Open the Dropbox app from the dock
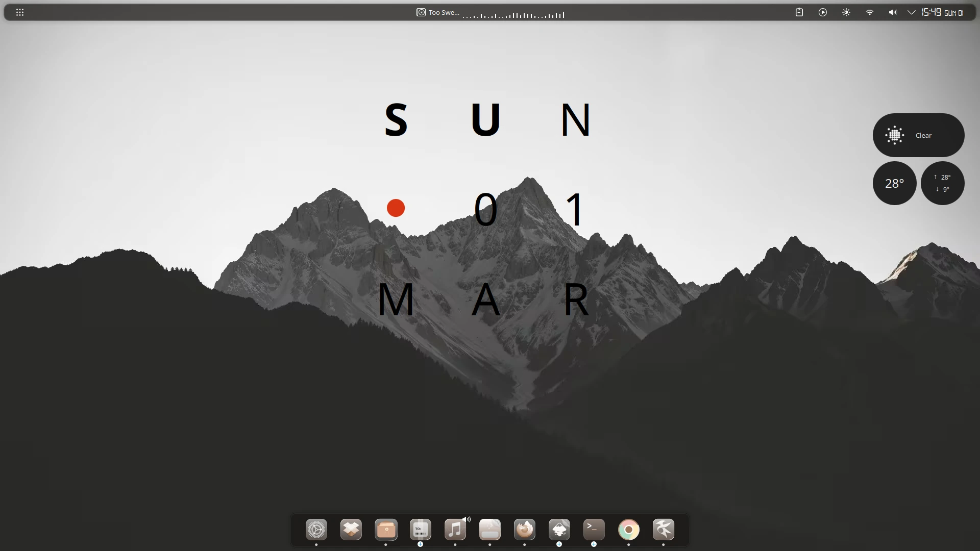980x551 pixels. tap(351, 531)
